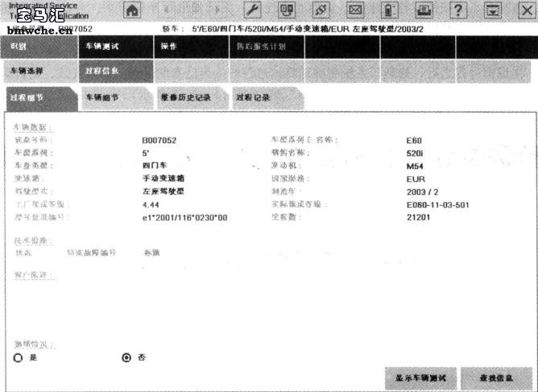This screenshot has height=392, width=538.
Task: Close the application with the X icon
Action: 528,10
